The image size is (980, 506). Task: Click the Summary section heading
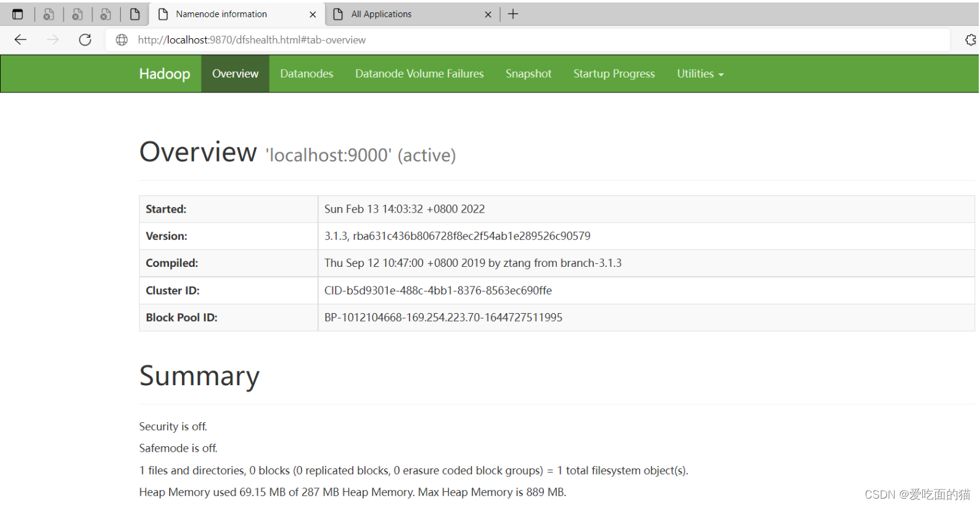[x=199, y=376]
